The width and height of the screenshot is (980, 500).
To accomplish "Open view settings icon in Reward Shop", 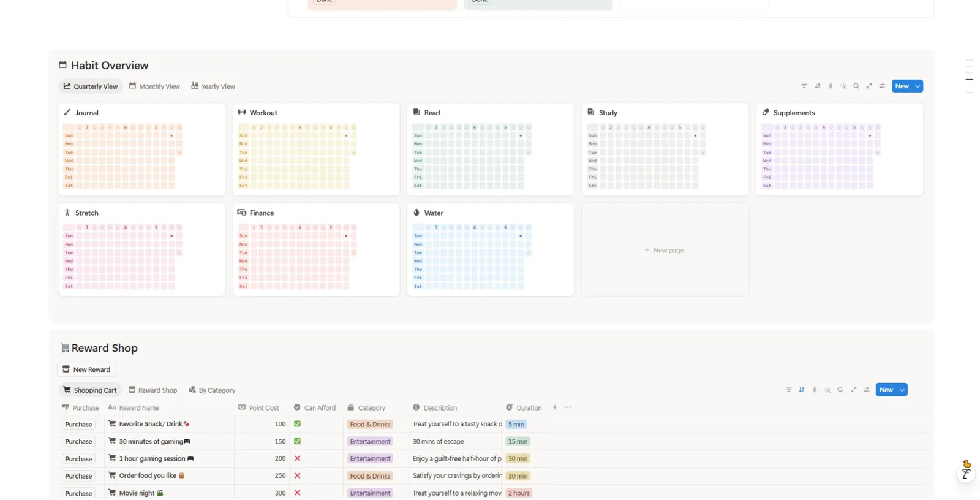I will [x=866, y=390].
